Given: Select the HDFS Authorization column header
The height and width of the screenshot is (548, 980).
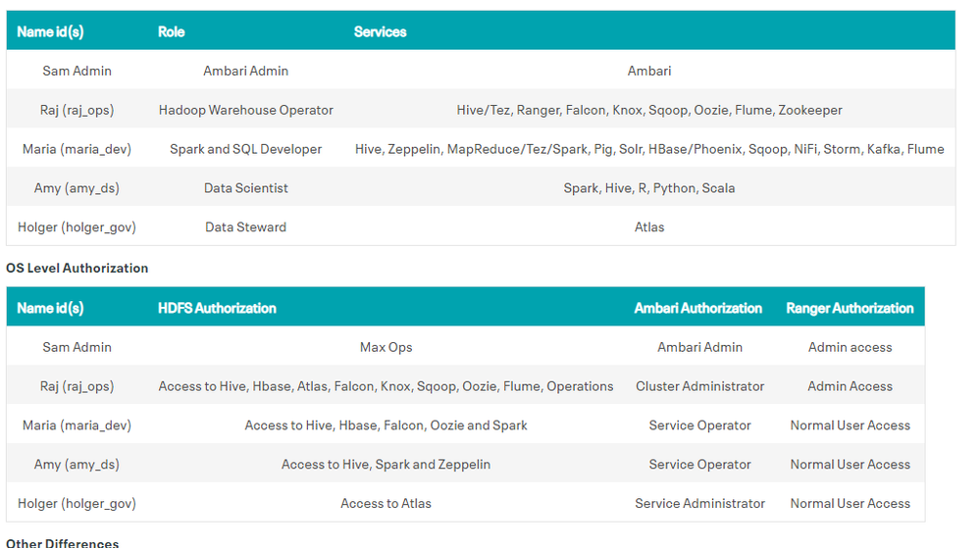Looking at the screenshot, I should pos(217,308).
